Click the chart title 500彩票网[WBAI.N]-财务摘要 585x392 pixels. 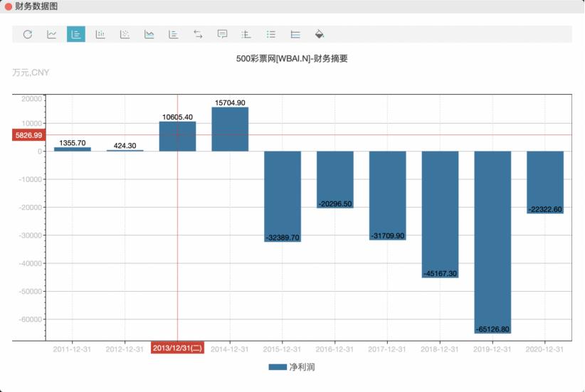tap(292, 58)
